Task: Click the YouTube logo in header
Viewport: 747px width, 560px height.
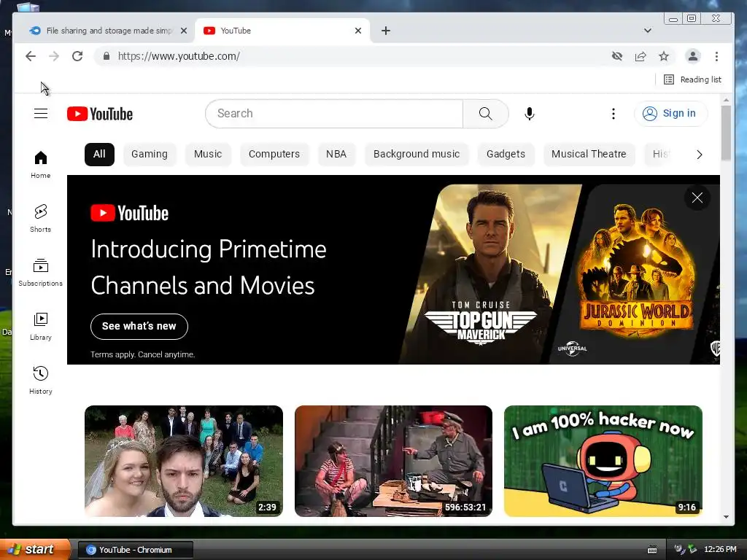Action: coord(100,114)
